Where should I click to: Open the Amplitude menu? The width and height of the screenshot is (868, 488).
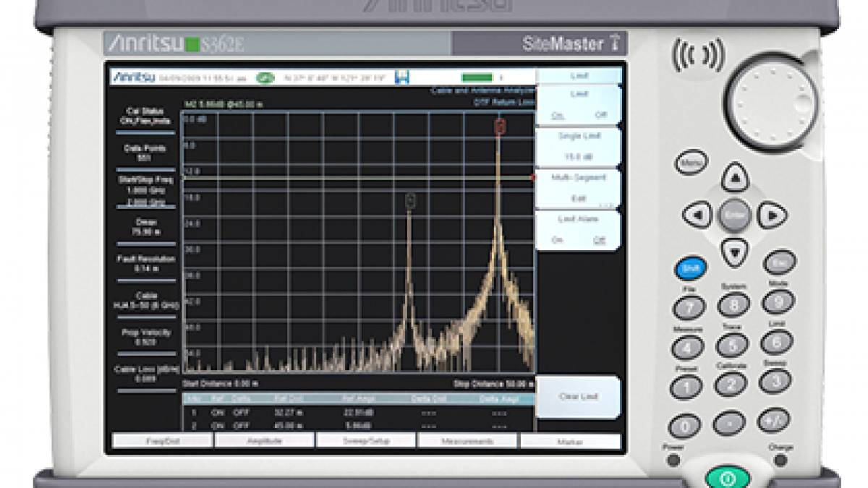(265, 440)
